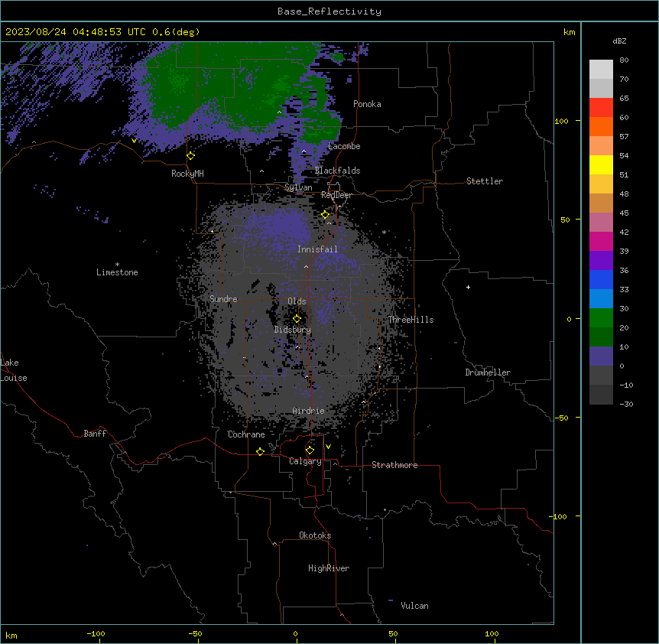The image size is (659, 644).
Task: Click the Olds town label
Action: pyautogui.click(x=297, y=301)
